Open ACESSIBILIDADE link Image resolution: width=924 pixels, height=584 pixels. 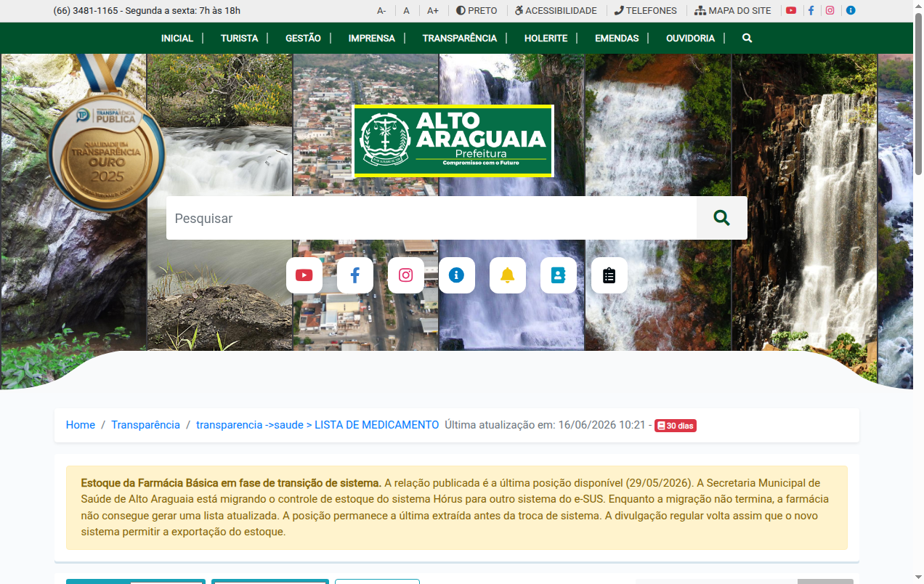point(556,11)
